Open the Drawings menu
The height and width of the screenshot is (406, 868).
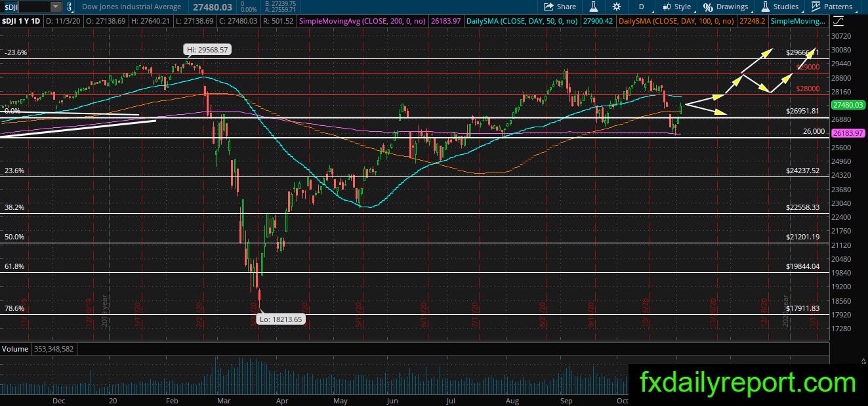[x=726, y=7]
